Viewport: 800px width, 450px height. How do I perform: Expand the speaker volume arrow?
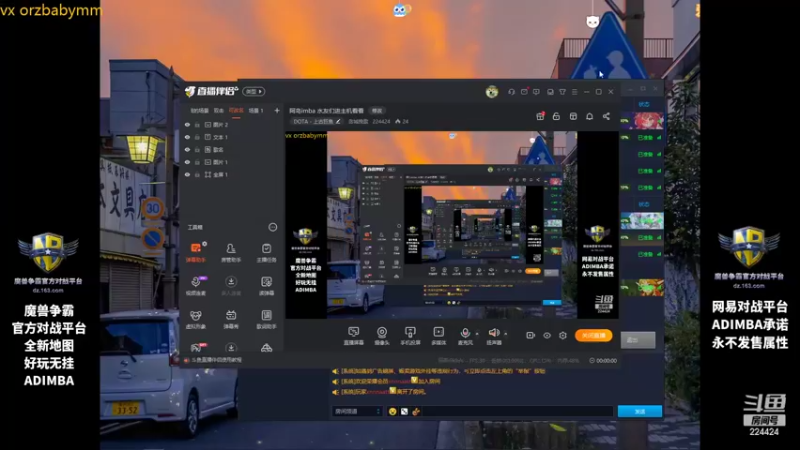coord(506,334)
